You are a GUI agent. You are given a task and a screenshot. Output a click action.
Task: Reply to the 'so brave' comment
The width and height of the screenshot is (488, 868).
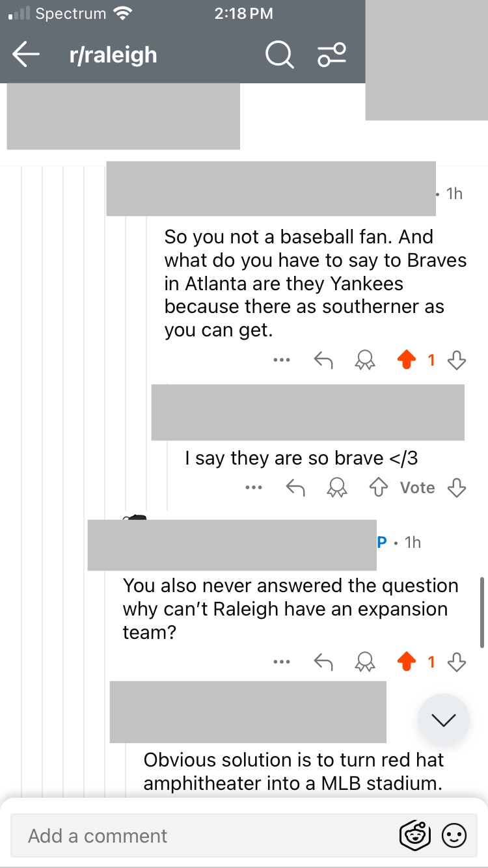point(296,487)
